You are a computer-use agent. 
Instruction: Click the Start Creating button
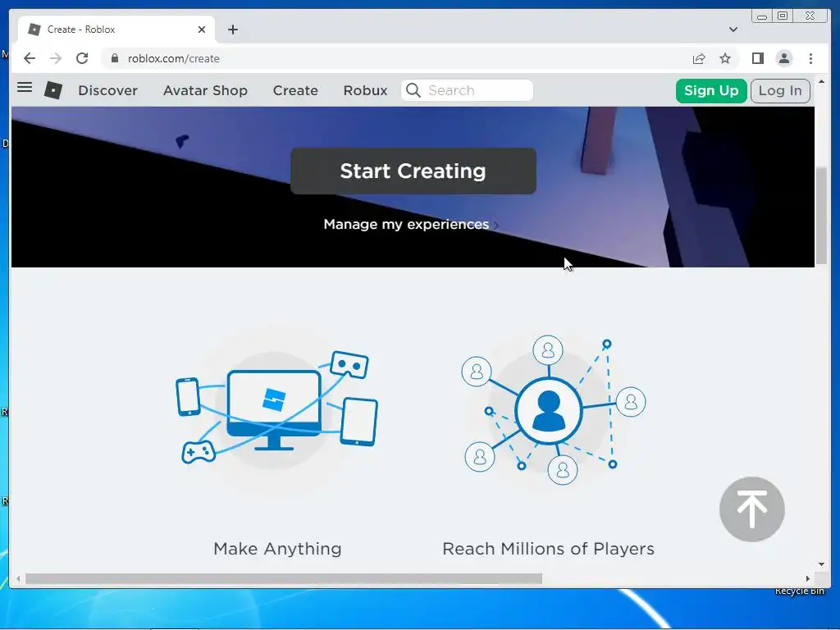point(413,171)
